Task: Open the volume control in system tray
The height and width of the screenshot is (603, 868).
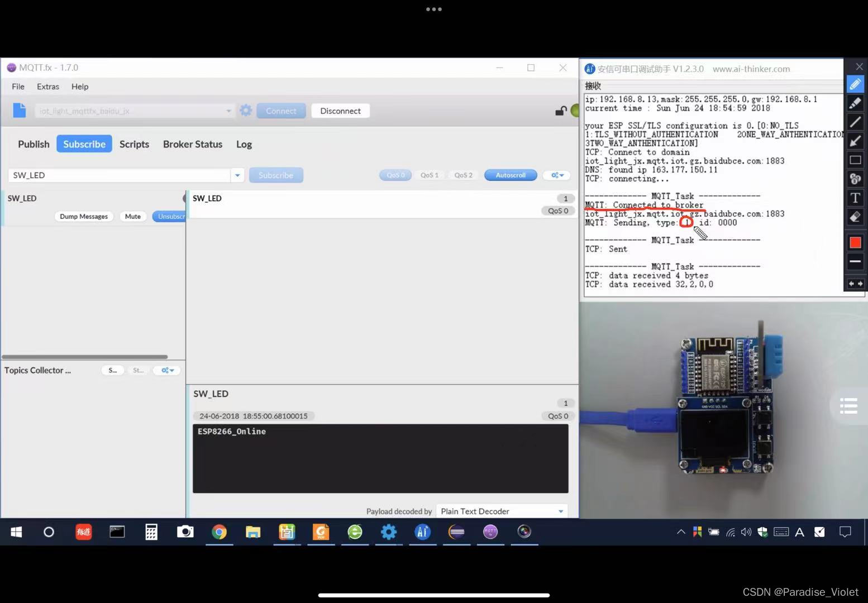Action: 746,532
